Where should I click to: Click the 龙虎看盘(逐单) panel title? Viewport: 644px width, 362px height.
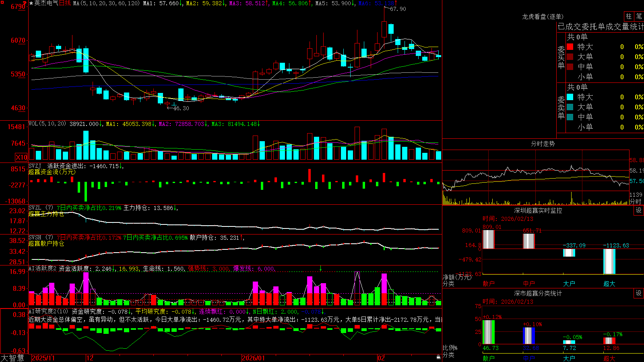pyautogui.click(x=543, y=16)
